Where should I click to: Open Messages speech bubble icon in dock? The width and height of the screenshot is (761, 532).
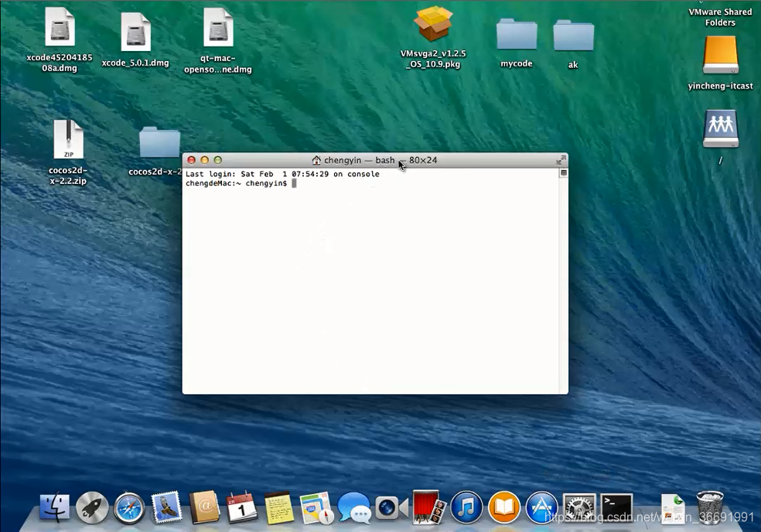tap(353, 508)
